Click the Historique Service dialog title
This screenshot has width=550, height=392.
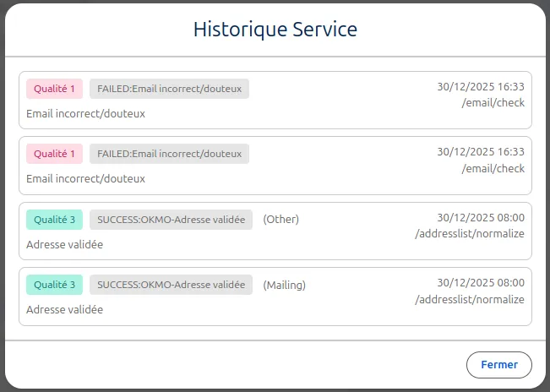(x=275, y=30)
